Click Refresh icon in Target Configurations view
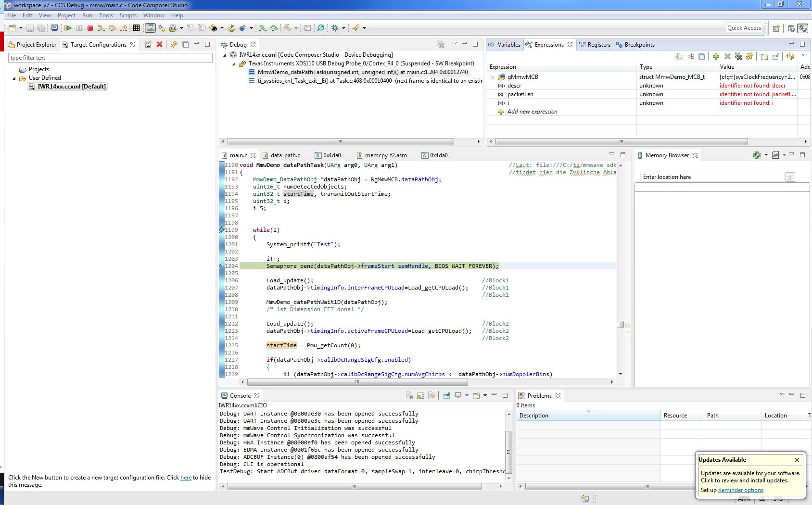812x505 pixels. (x=174, y=45)
